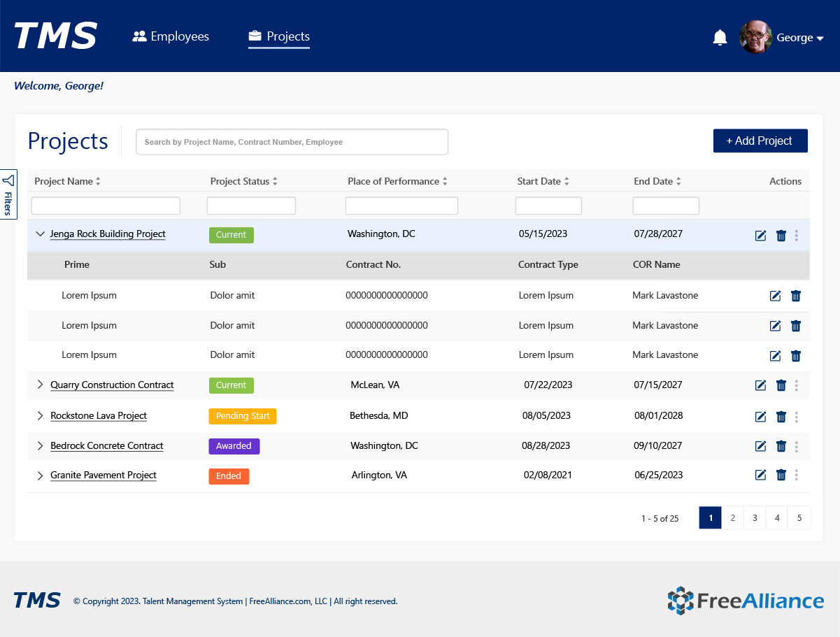Image resolution: width=840 pixels, height=637 pixels.
Task: Expand the Quarry Construction Contract row
Action: [40, 385]
